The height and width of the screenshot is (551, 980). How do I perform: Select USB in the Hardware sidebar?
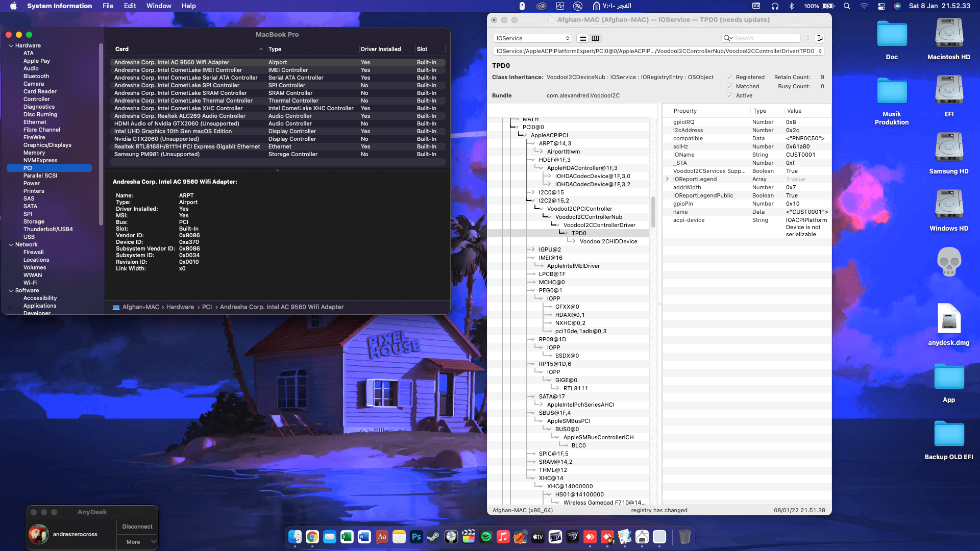pyautogui.click(x=29, y=237)
